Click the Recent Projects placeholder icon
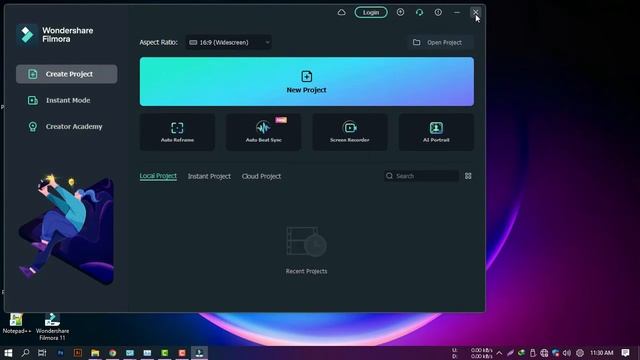 (x=307, y=242)
